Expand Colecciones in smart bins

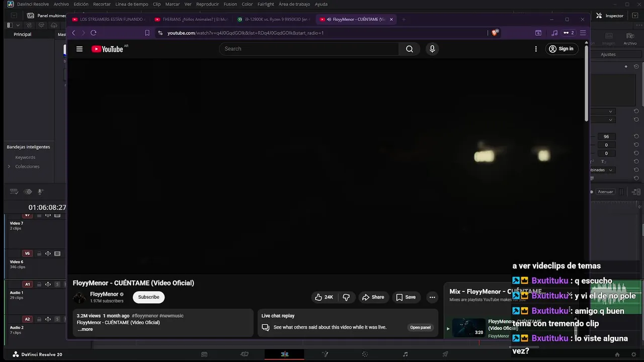tap(9, 166)
